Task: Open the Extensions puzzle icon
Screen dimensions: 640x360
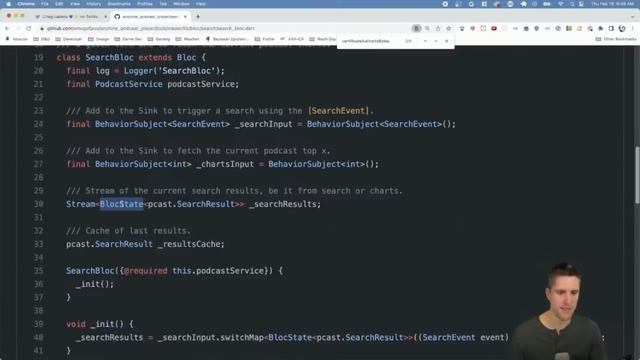Action: (x=600, y=29)
